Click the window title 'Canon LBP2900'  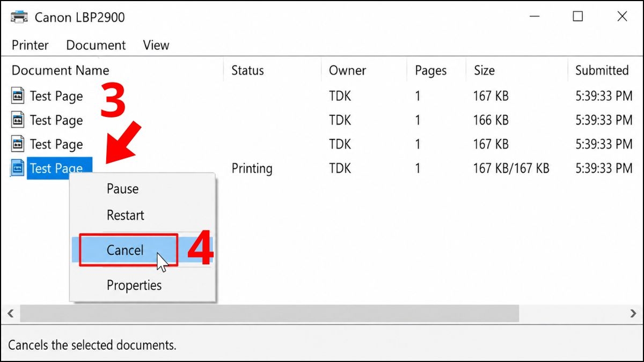79,17
